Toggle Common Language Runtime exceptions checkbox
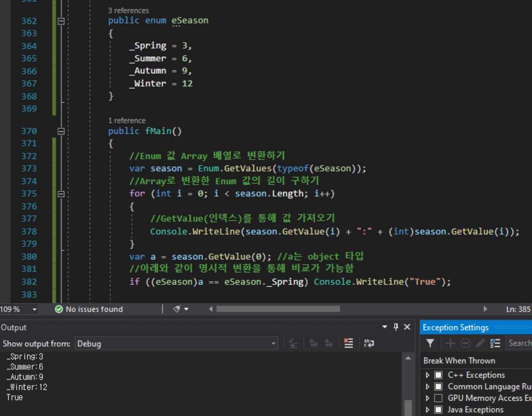The height and width of the screenshot is (416, 532). click(x=438, y=387)
